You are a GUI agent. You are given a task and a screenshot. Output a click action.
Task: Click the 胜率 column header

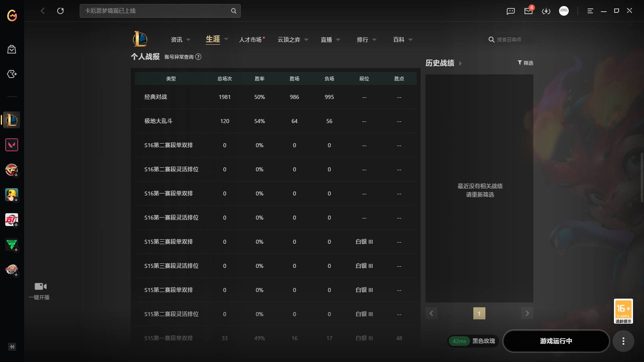(260, 79)
